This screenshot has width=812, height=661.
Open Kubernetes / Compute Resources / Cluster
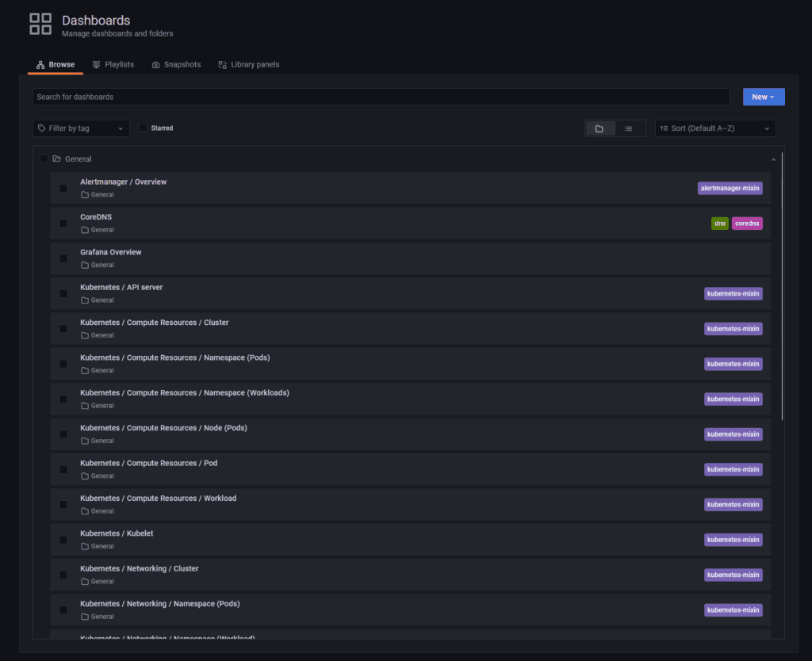pos(155,323)
